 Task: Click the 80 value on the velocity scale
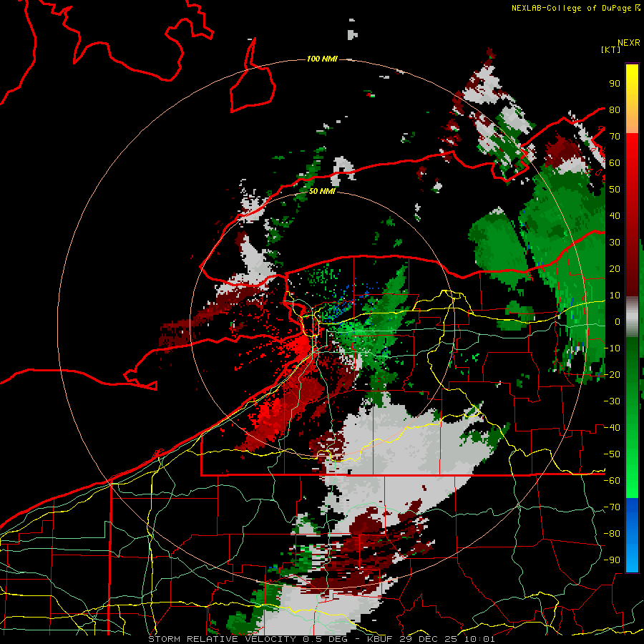point(615,110)
